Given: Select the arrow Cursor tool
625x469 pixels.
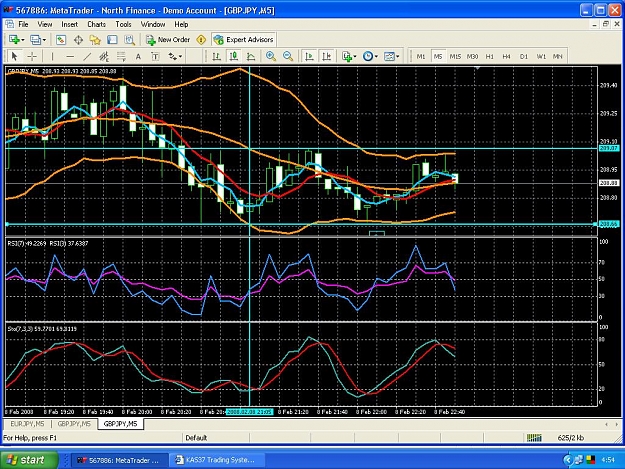Looking at the screenshot, I should click(15, 57).
